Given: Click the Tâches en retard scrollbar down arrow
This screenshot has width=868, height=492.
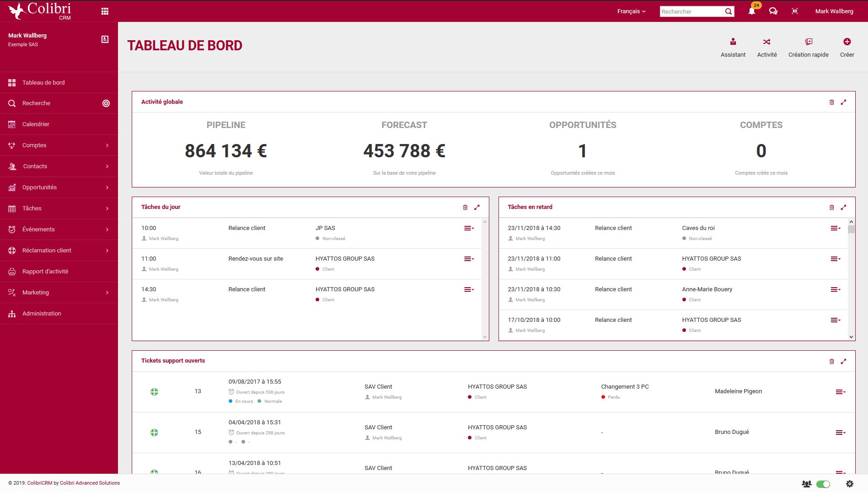Looking at the screenshot, I should pyautogui.click(x=851, y=337).
